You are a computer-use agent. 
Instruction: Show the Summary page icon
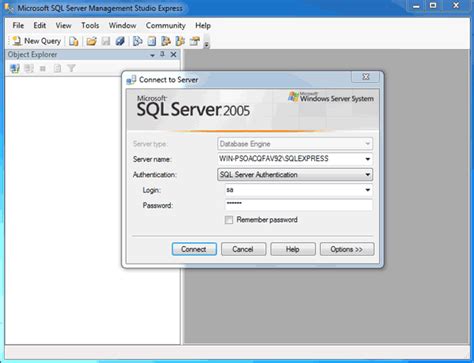click(x=152, y=41)
